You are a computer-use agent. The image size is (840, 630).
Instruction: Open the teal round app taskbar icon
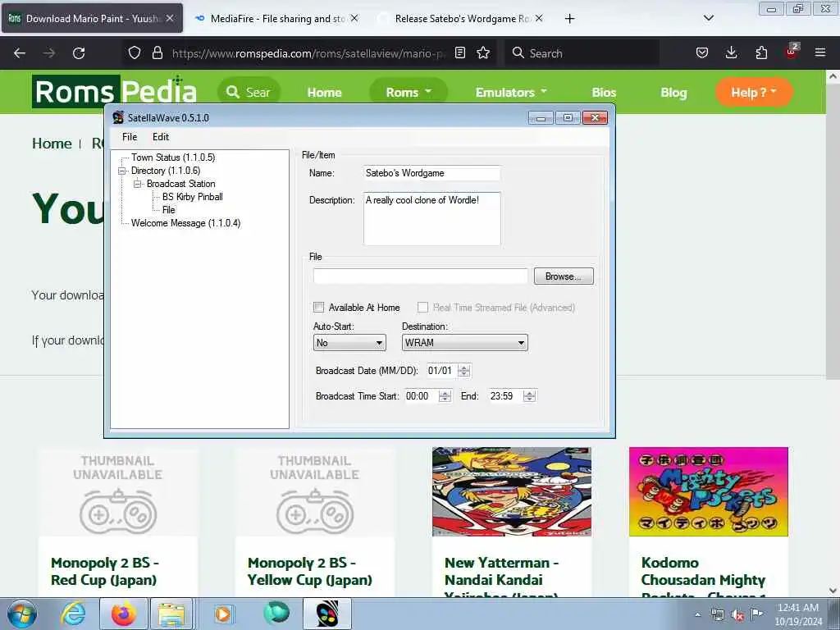click(276, 614)
